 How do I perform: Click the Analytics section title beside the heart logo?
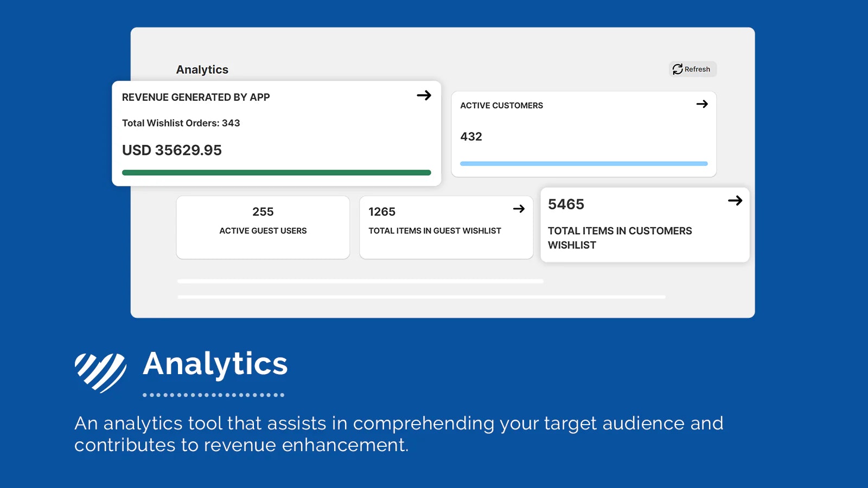coord(215,365)
